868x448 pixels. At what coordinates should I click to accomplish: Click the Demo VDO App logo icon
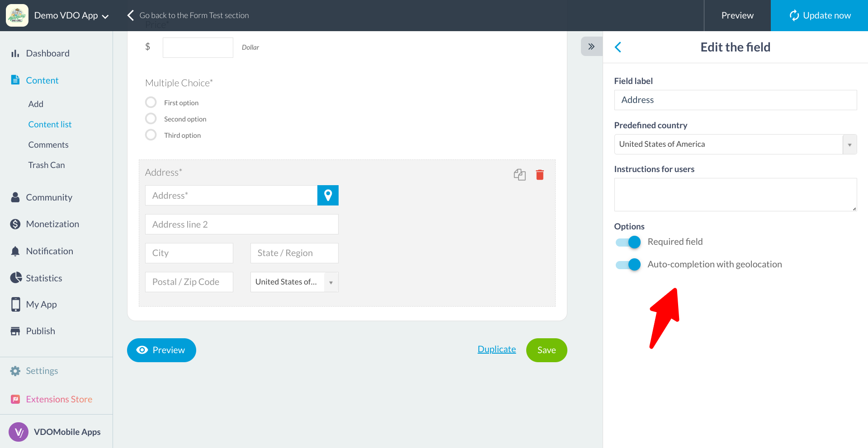(x=17, y=15)
